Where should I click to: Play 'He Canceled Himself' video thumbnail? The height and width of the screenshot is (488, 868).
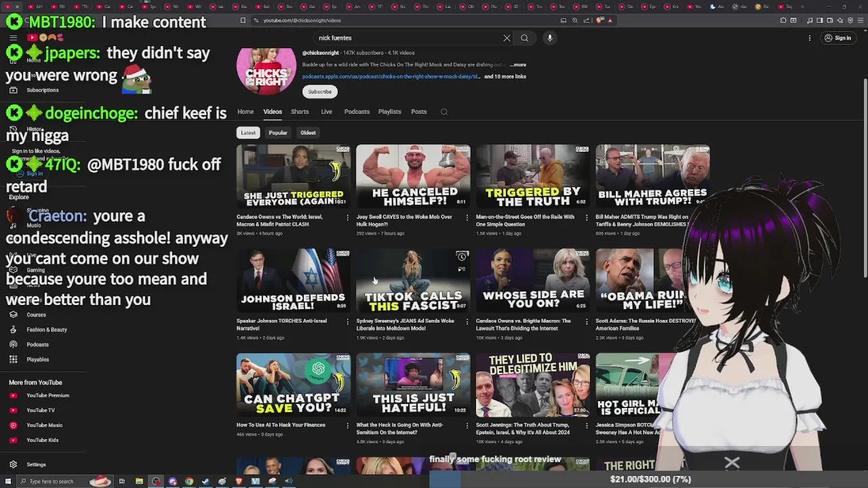(413, 176)
